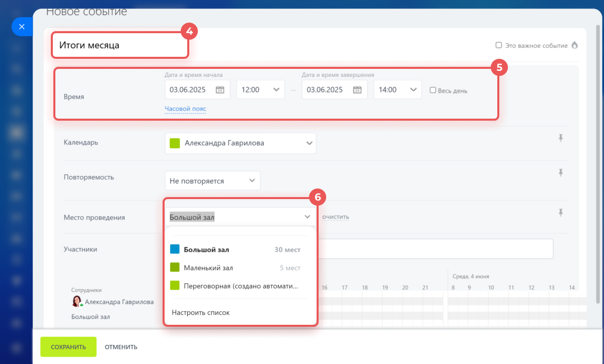The width and height of the screenshot is (604, 364).
Task: Open the Александра Гаврилова calendar dropdown
Action: coord(241,143)
